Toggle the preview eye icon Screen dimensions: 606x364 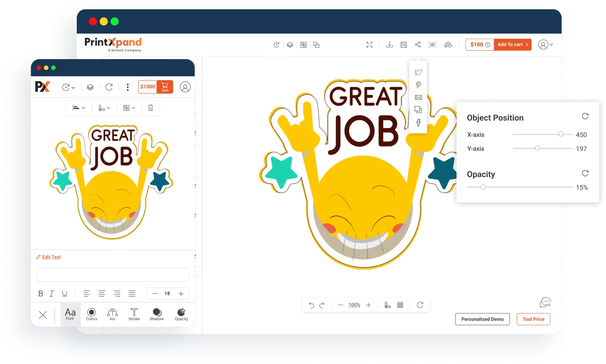tap(432, 45)
